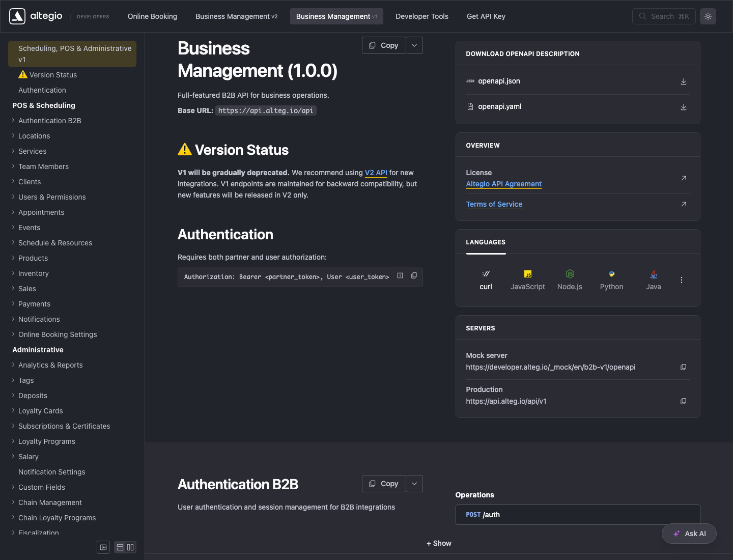The image size is (733, 560).
Task: Select Business Management v1 tab
Action: pos(336,16)
